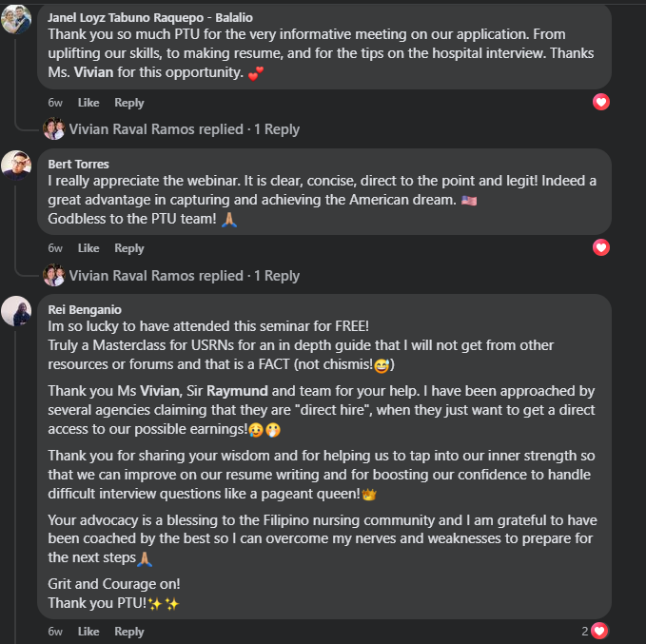The image size is (646, 644).
Task: Reply to Bert Torres's comment
Action: pos(129,248)
